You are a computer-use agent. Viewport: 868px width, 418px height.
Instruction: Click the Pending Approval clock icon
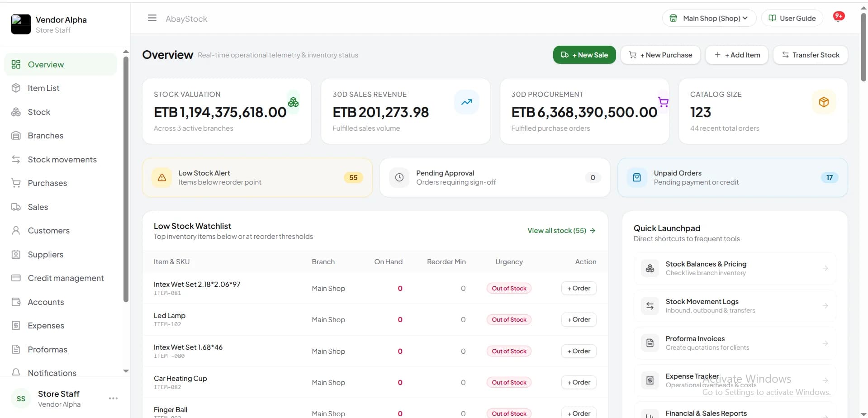[399, 177]
